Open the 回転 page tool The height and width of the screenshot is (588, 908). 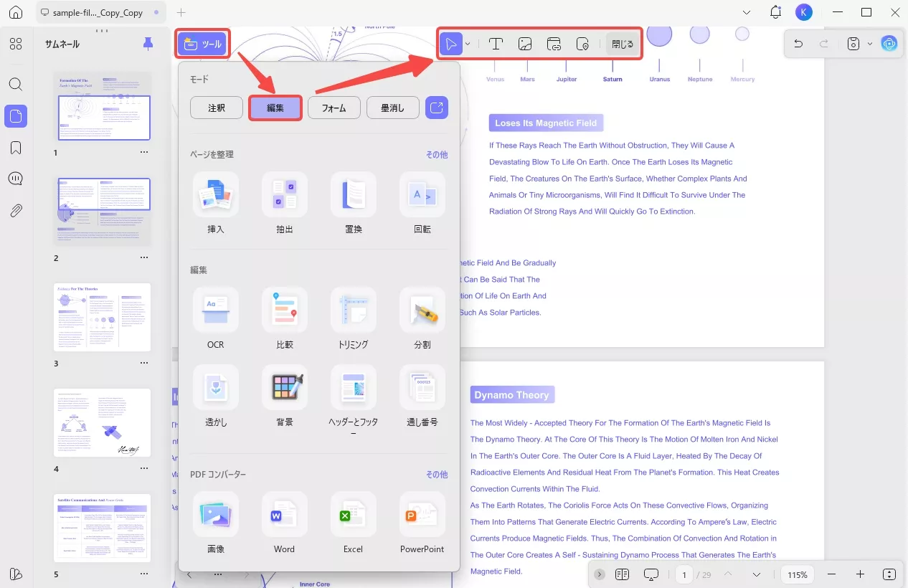coord(422,204)
